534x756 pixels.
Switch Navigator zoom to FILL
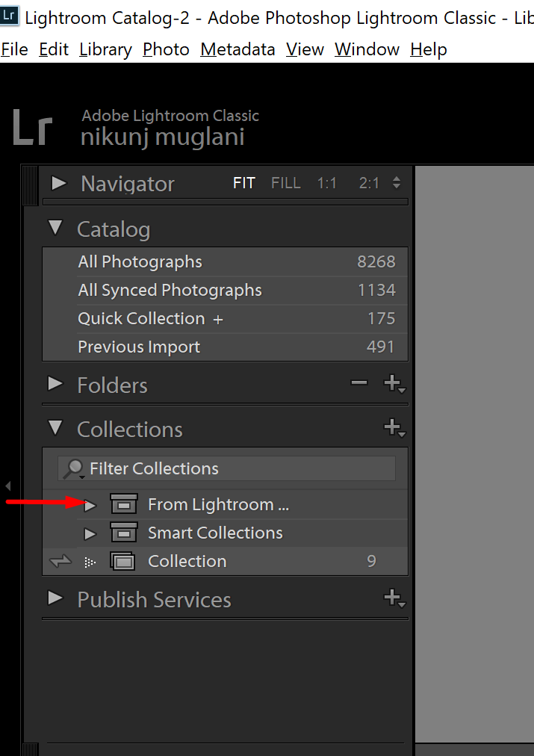coord(285,182)
